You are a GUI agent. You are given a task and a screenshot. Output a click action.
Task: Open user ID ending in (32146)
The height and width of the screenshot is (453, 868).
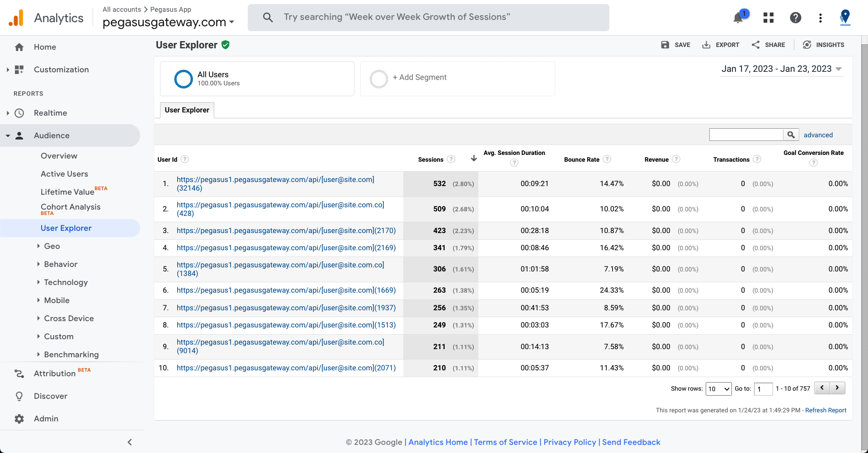(x=275, y=184)
